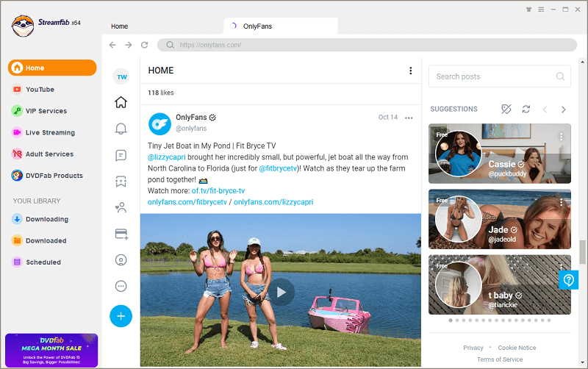
Task: Show previous suggestions
Action: pyautogui.click(x=545, y=110)
